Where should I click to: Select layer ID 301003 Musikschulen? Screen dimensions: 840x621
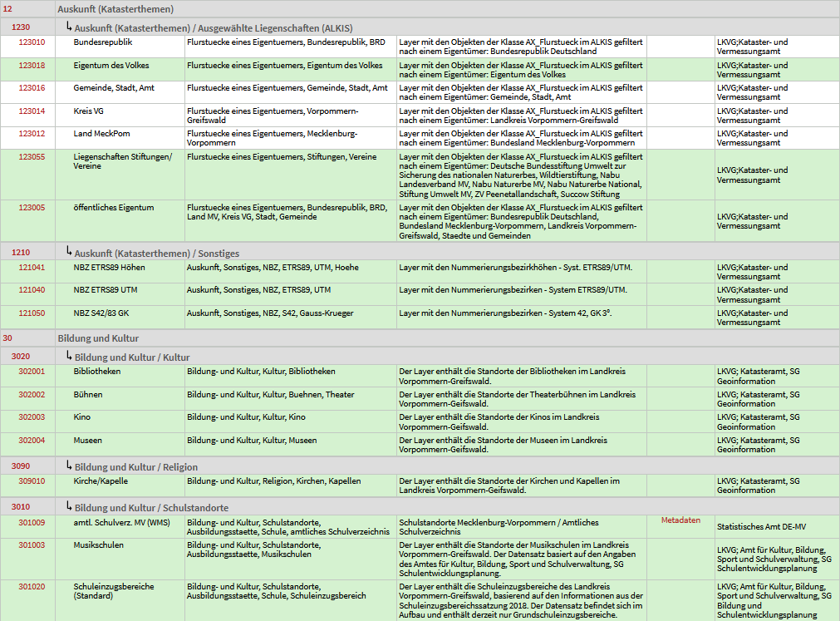tap(32, 545)
